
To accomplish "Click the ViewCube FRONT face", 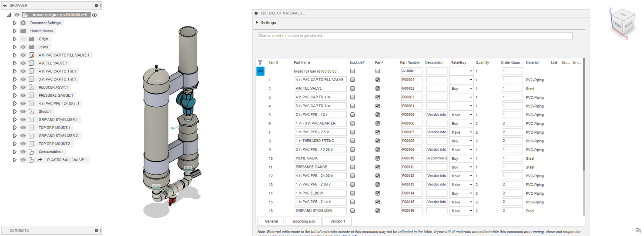I will [617, 24].
